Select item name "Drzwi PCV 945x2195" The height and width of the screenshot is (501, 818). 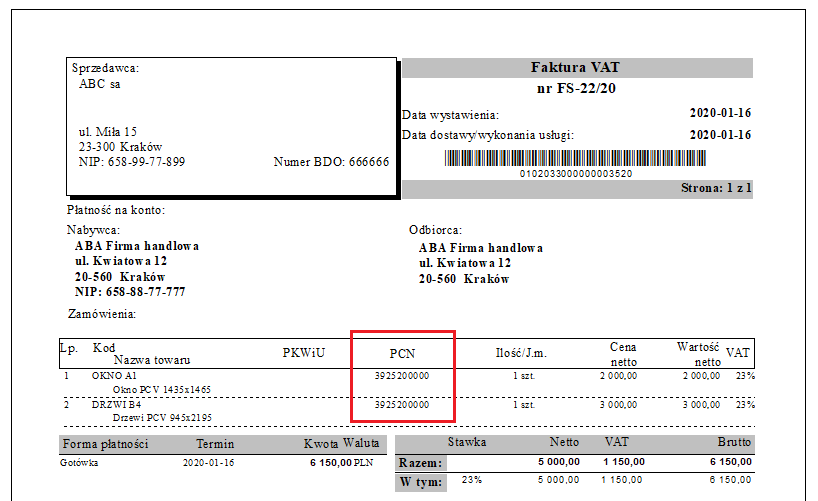coord(162,418)
